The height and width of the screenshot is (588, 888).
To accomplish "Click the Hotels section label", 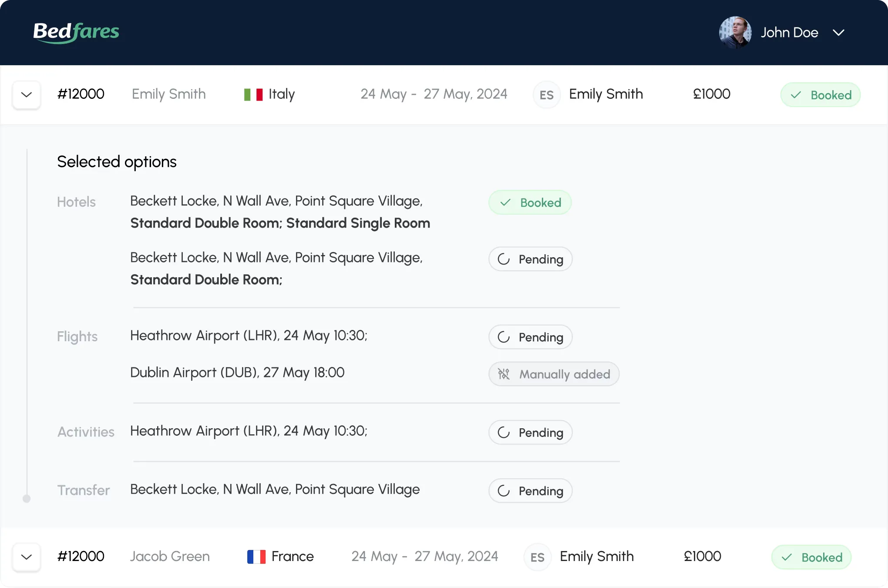I will (76, 202).
